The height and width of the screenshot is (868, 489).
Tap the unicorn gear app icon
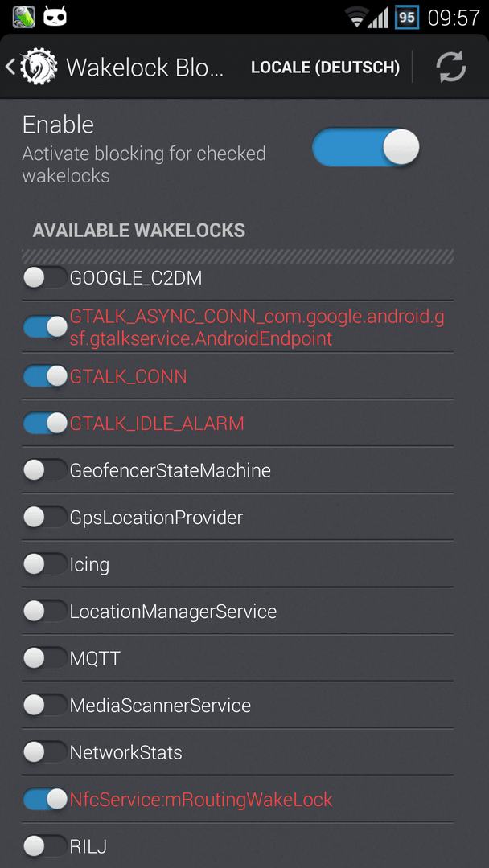coord(39,67)
